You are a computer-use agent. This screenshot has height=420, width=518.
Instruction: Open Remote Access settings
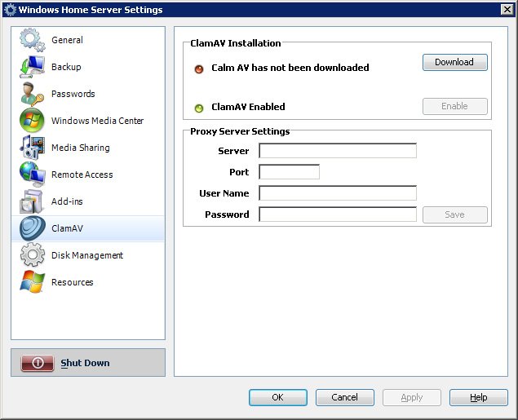pos(88,175)
